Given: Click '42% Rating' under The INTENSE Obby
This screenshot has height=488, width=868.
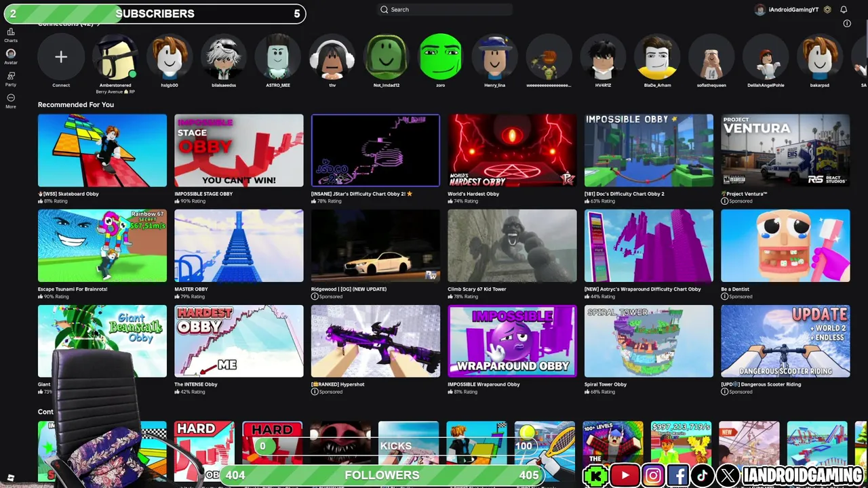Looking at the screenshot, I should pos(193,392).
